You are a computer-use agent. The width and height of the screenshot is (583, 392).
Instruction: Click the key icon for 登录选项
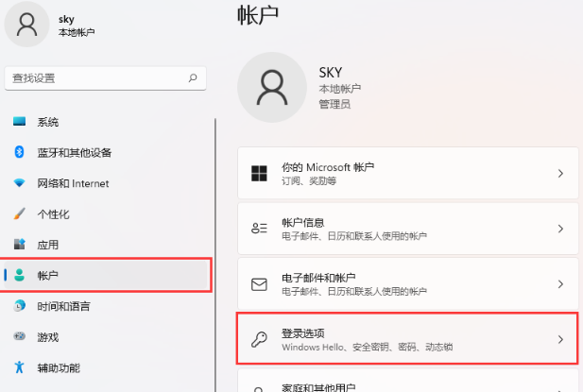[259, 339]
